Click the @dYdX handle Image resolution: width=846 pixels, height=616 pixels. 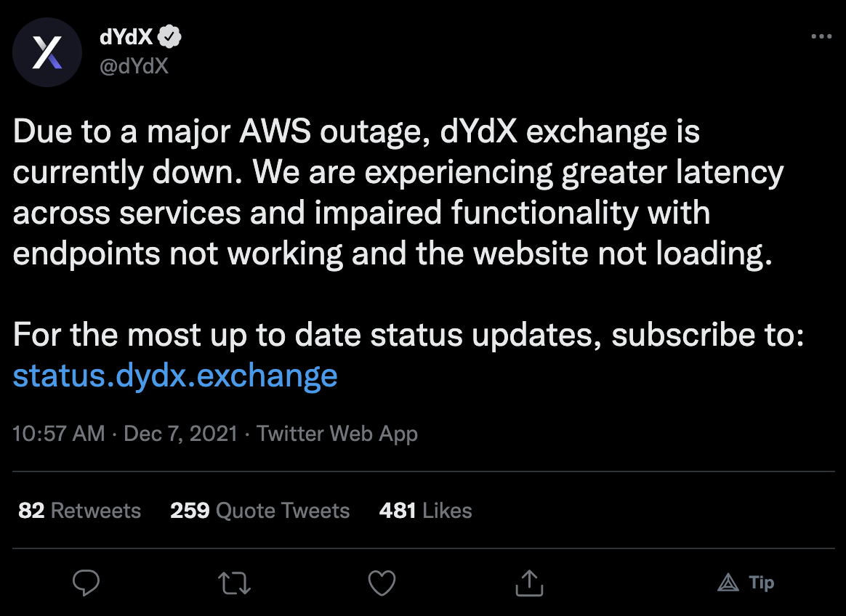(134, 66)
